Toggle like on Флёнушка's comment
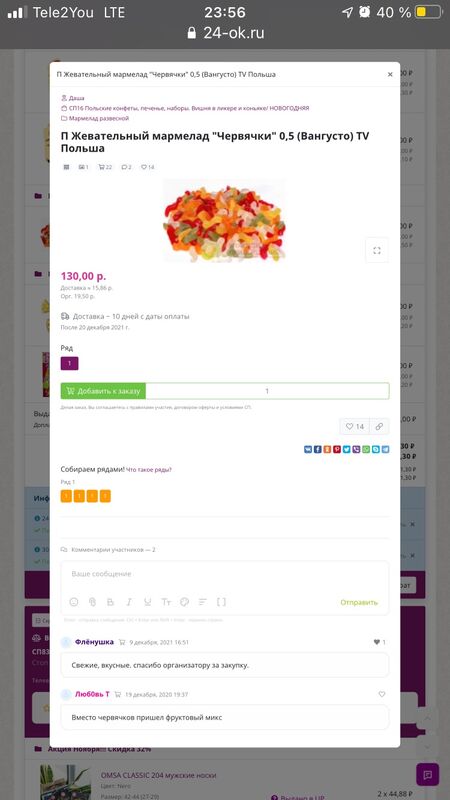The height and width of the screenshot is (800, 450). 379,642
